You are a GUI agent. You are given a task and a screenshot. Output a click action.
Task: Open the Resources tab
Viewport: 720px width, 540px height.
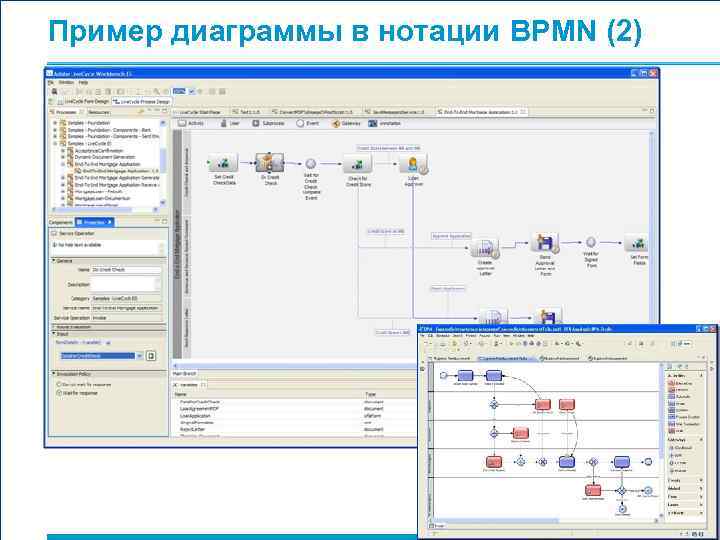click(99, 112)
